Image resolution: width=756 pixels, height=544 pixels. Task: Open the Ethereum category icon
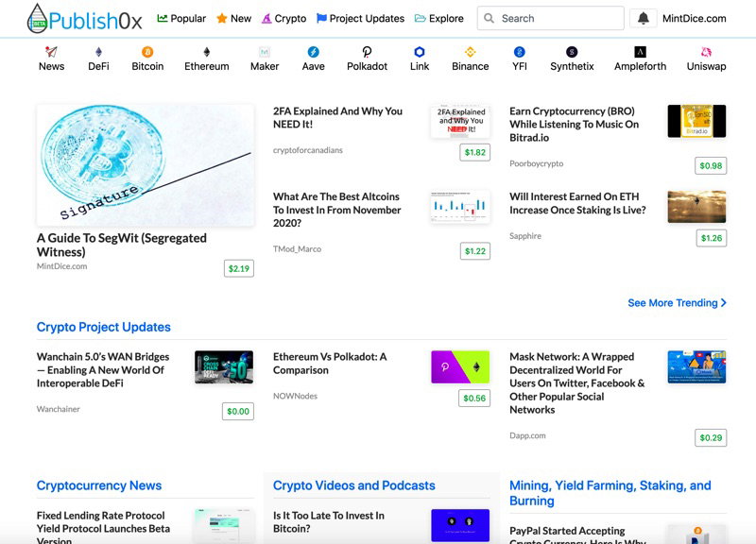(206, 52)
